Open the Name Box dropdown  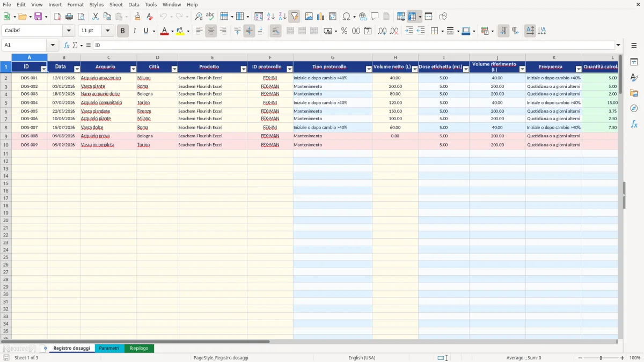[53, 46]
